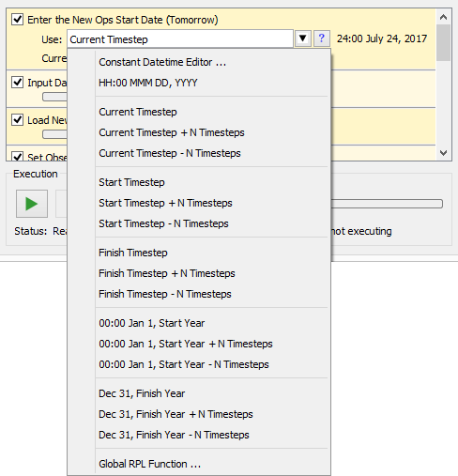Toggle the Load New action checkbox
This screenshot has width=458, height=476.
17,119
